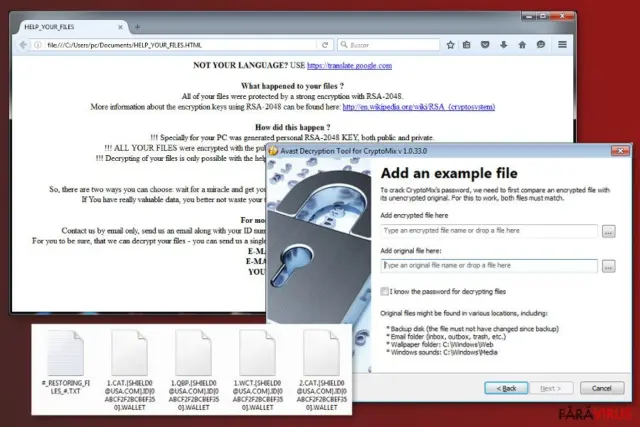Viewport: 640px width, 427px height.
Task: Browse for the encrypted file with the ellipsis button
Action: [x=609, y=231]
